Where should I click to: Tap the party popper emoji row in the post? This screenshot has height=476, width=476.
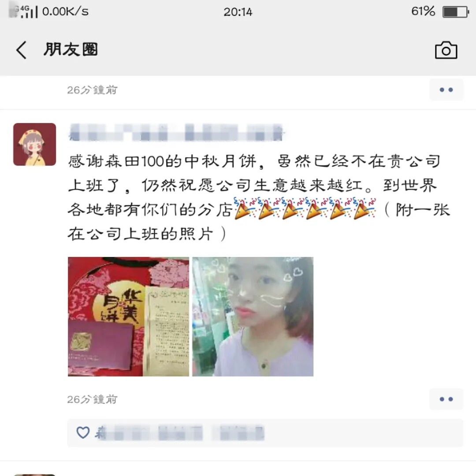[x=305, y=208]
